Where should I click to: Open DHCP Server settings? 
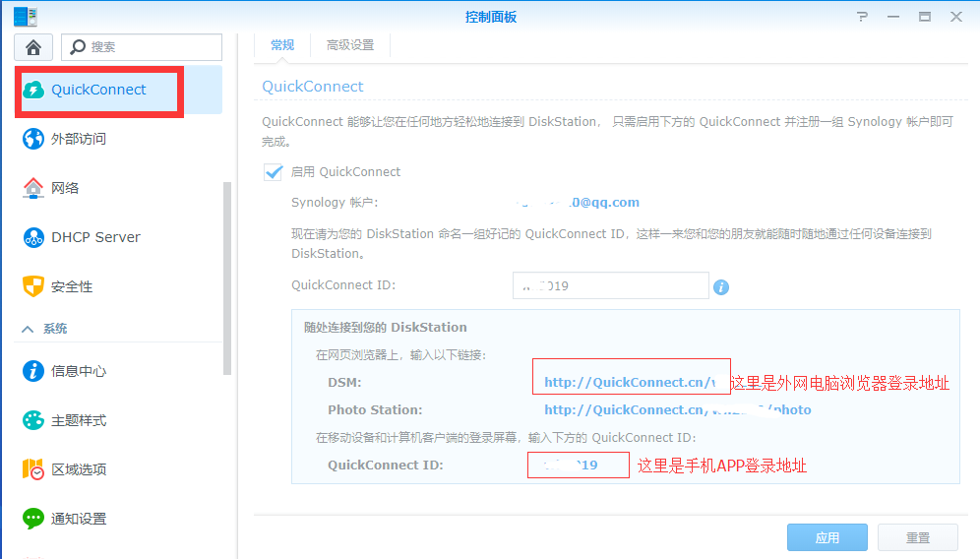[95, 237]
